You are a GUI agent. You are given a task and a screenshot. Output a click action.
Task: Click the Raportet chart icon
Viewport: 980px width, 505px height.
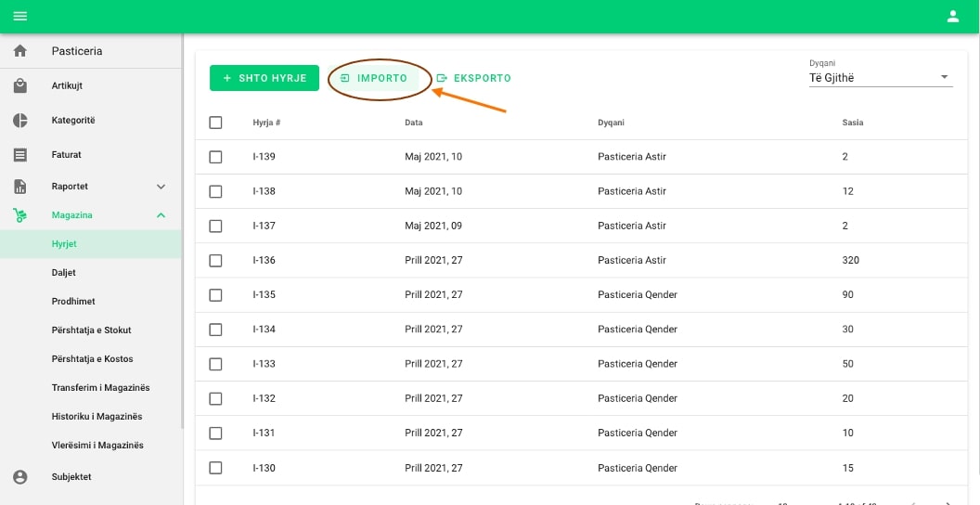pos(20,187)
